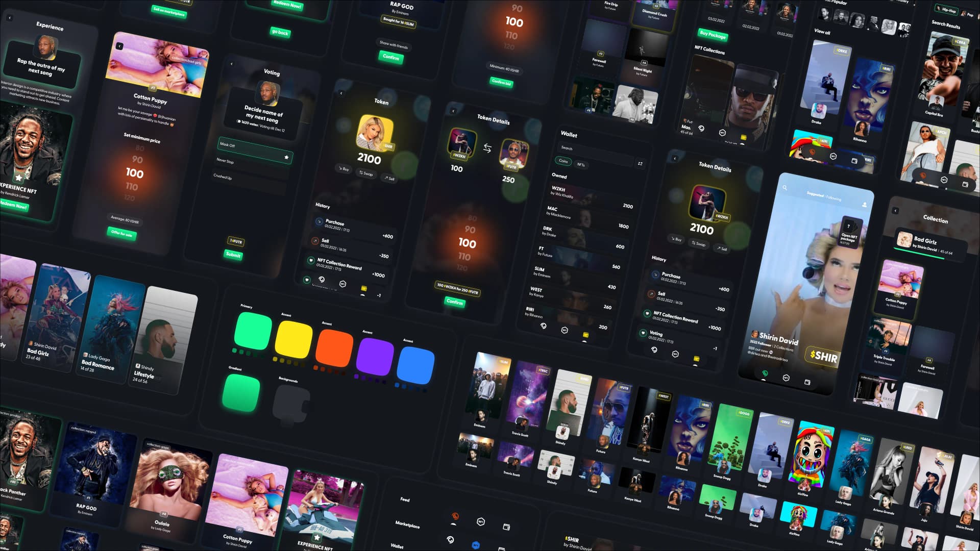Tap Swap on the SHIR Token screen
980x551 pixels.
[365, 173]
